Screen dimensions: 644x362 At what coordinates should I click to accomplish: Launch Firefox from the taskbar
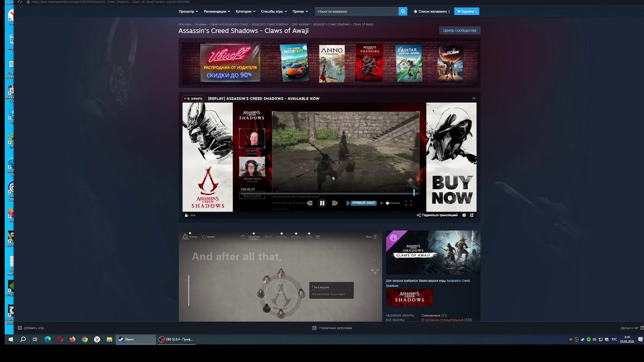[72, 339]
